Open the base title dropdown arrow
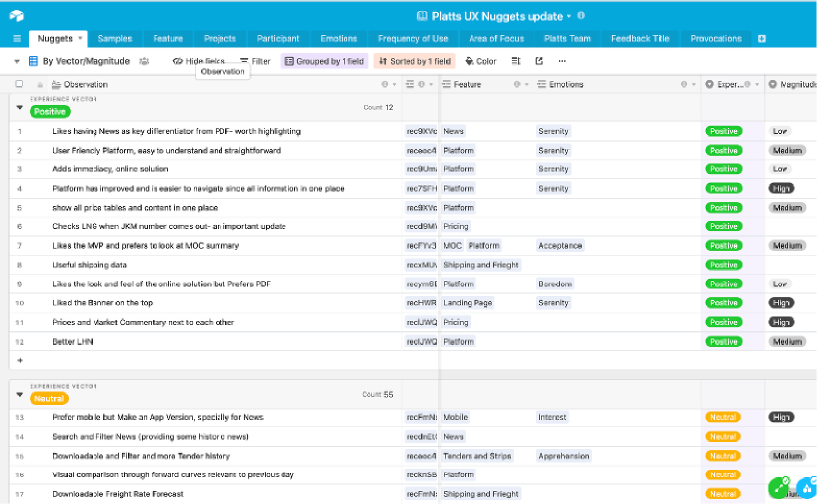The width and height of the screenshot is (817, 504). (x=569, y=16)
